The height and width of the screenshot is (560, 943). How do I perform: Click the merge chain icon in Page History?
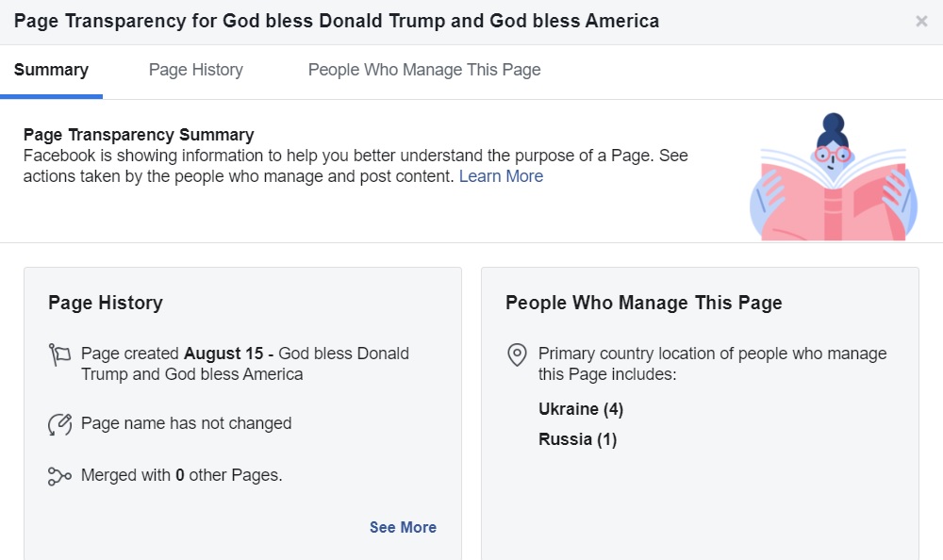point(60,475)
